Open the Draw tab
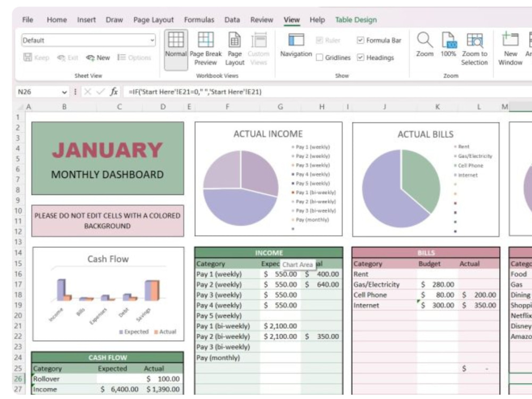The width and height of the screenshot is (532, 399). point(114,20)
